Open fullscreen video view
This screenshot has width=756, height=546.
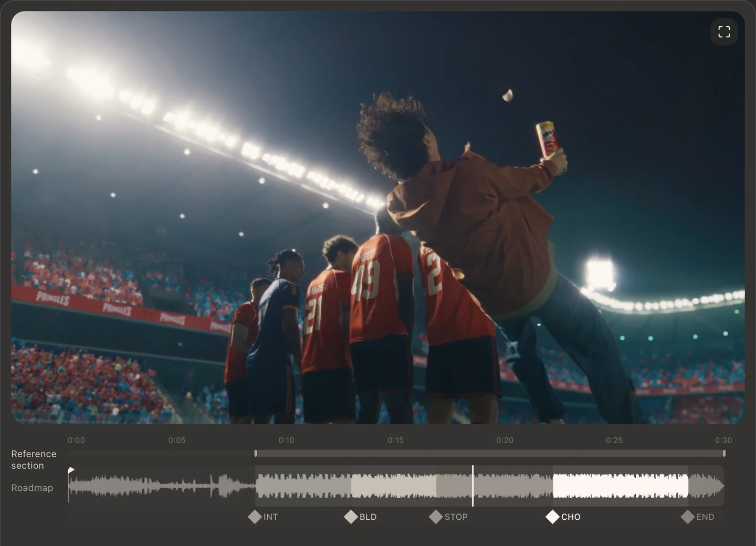(724, 32)
